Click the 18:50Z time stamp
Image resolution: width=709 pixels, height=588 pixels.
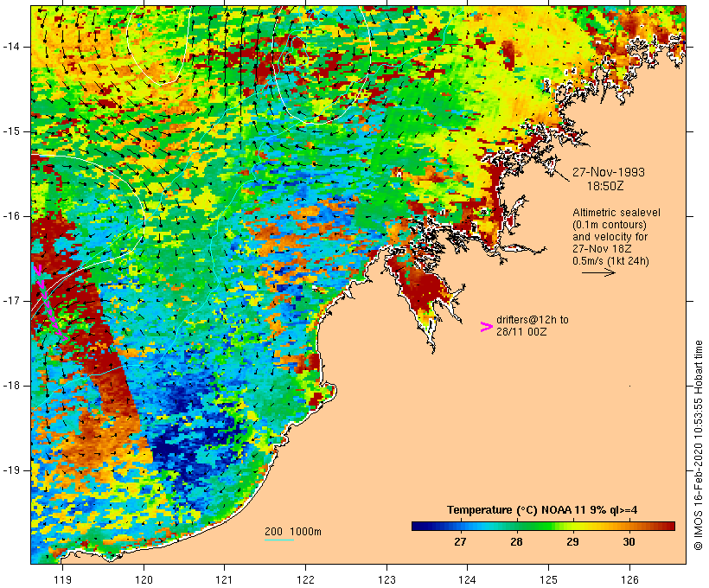tap(605, 186)
